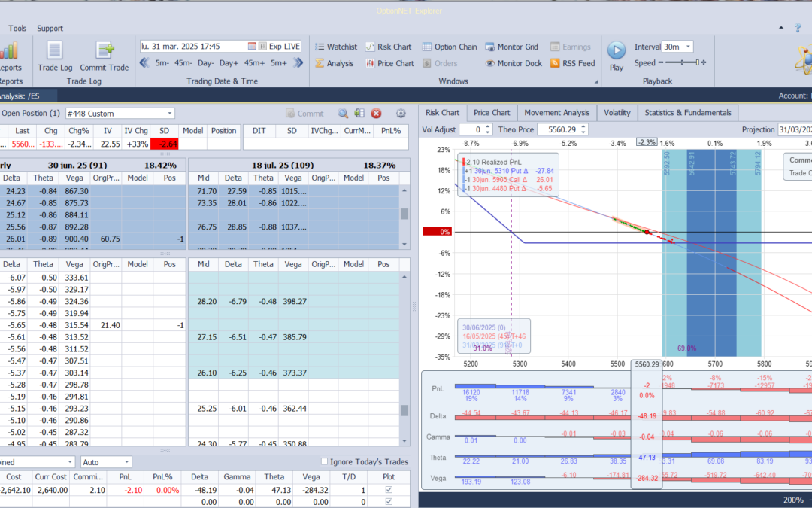
Task: Click the red SD value -2.64 cell
Action: point(164,144)
